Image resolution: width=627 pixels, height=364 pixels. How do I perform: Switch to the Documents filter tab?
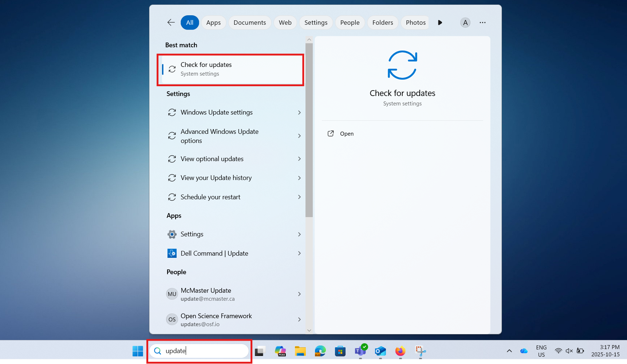coord(249,23)
